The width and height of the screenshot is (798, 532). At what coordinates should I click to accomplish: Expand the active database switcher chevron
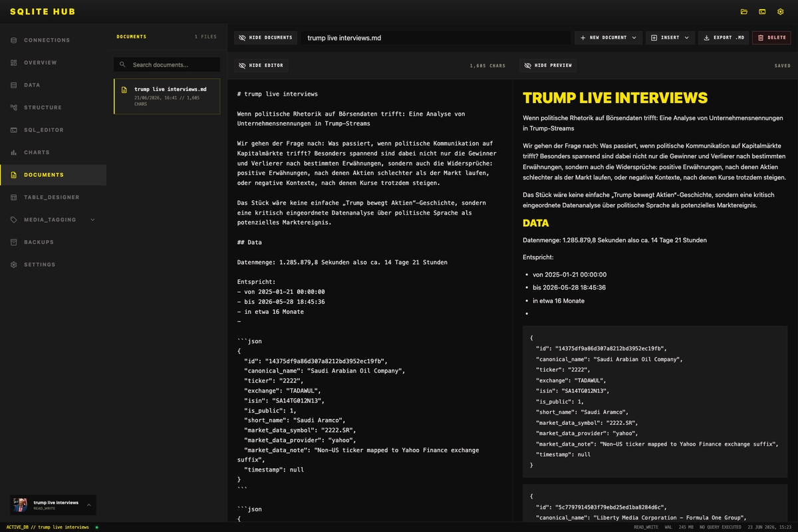click(x=88, y=505)
